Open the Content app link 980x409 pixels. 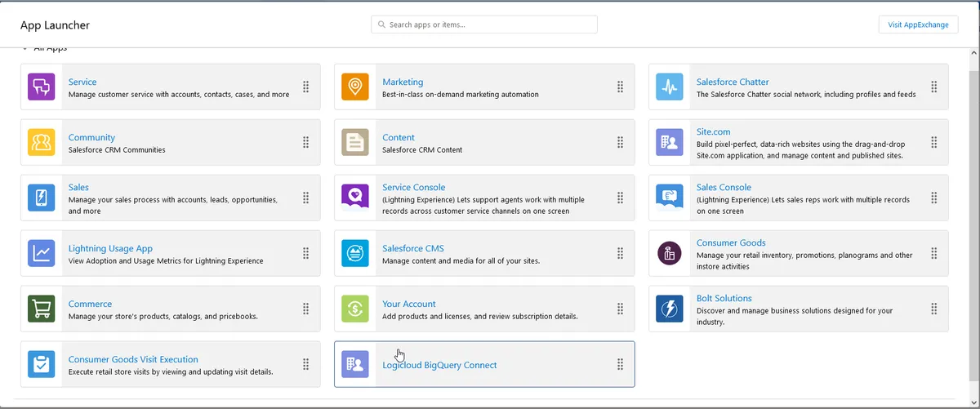point(399,137)
